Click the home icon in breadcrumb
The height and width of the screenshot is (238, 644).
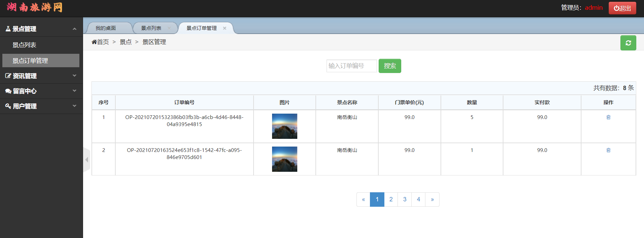tap(94, 42)
